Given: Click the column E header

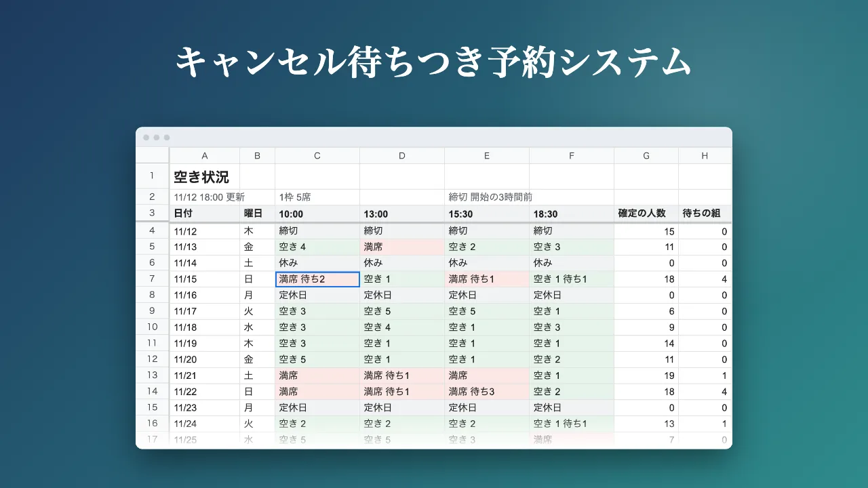Looking at the screenshot, I should pyautogui.click(x=487, y=156).
